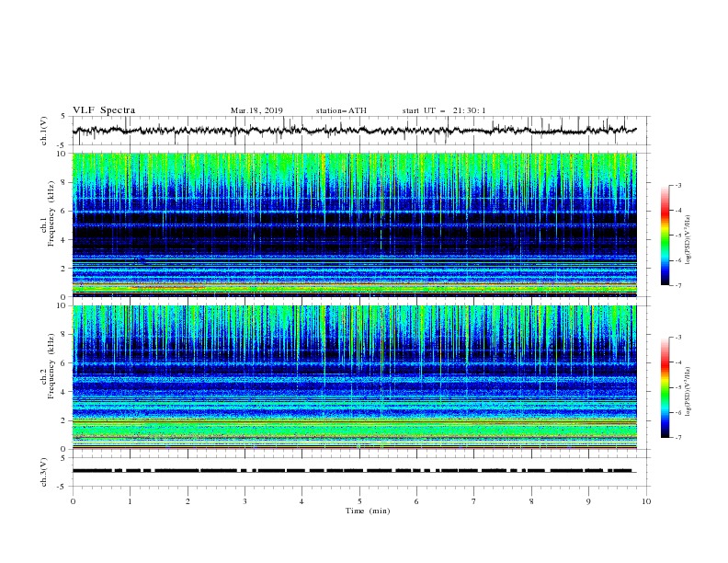
Task: Click time axis tick label "5"
Action: pos(359,501)
